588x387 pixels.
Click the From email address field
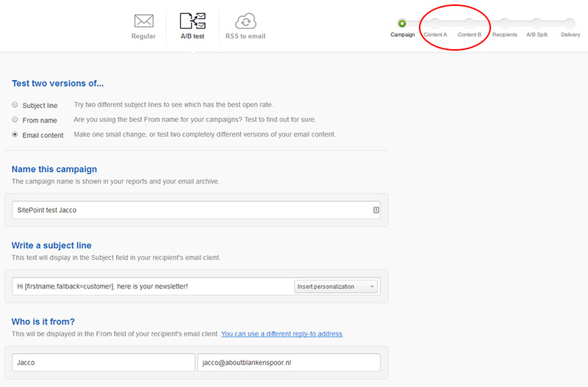tap(289, 363)
